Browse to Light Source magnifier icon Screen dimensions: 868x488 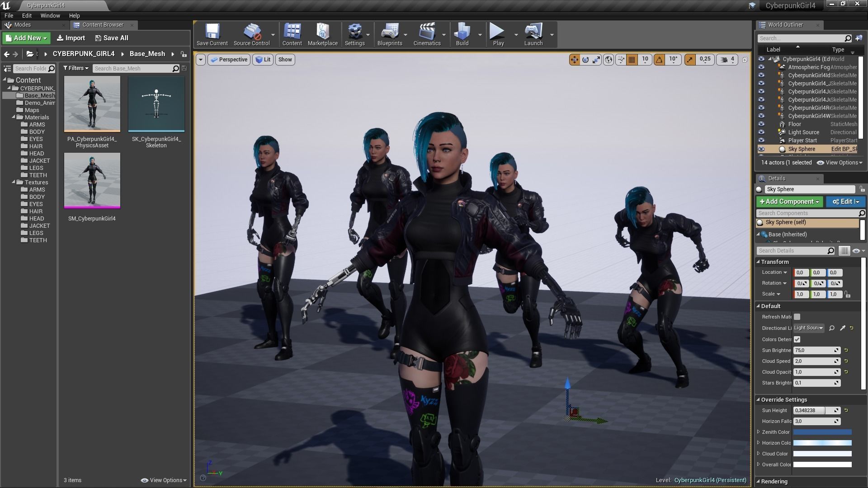[x=831, y=328]
